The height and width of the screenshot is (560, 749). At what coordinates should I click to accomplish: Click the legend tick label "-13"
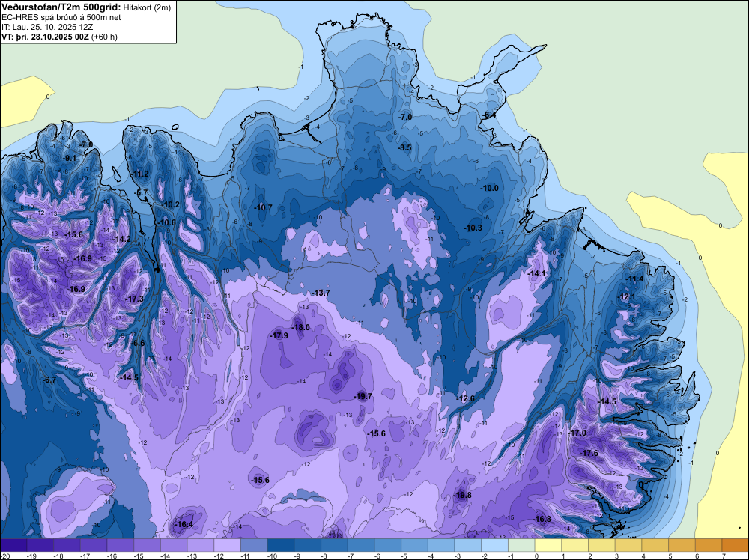(x=192, y=556)
